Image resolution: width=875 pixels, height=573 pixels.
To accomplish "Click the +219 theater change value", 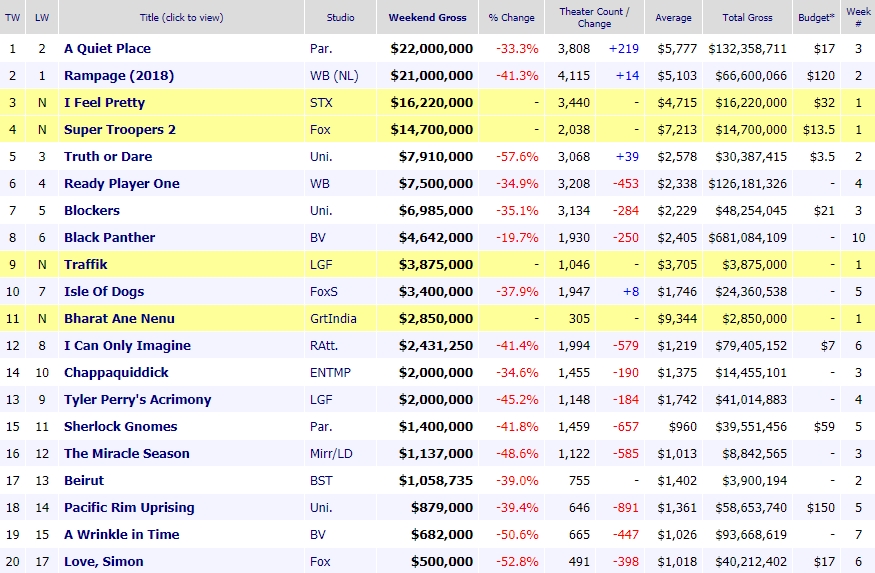I will pos(623,49).
